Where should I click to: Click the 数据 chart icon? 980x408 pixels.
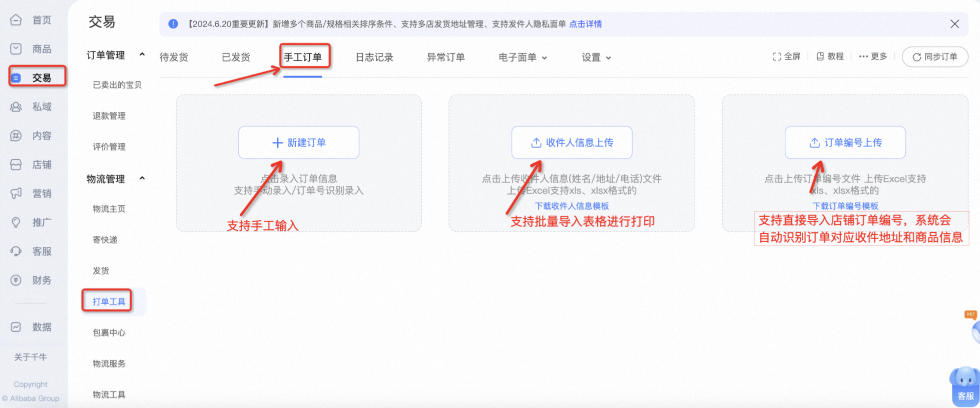(16, 327)
